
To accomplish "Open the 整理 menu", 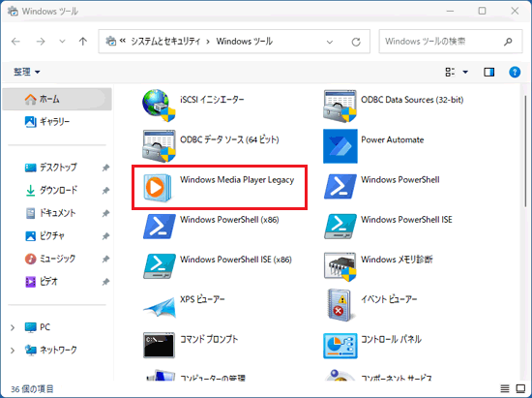I will pyautogui.click(x=26, y=72).
